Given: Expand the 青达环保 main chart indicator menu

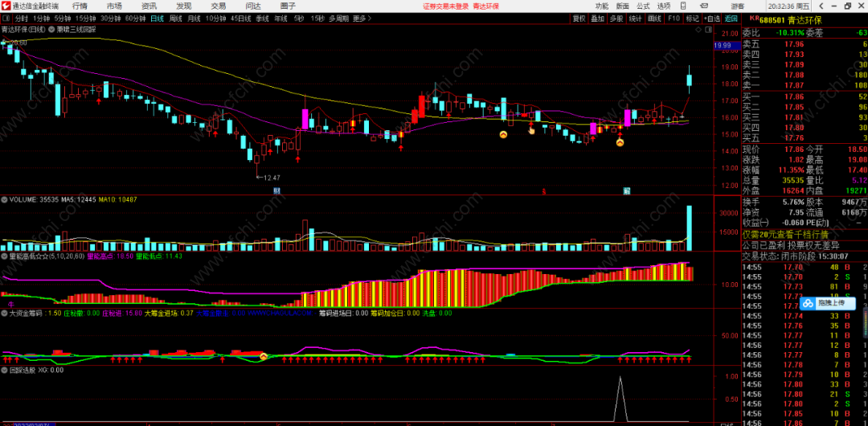Looking at the screenshot, I should [53, 29].
